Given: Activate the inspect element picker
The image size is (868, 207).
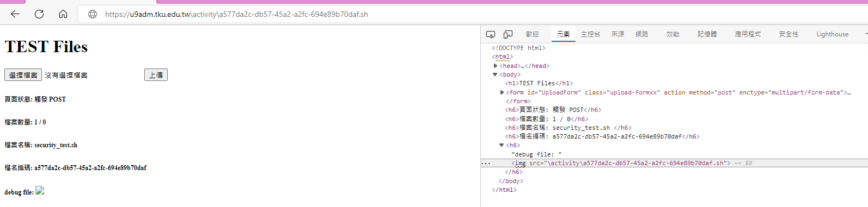Looking at the screenshot, I should 491,34.
